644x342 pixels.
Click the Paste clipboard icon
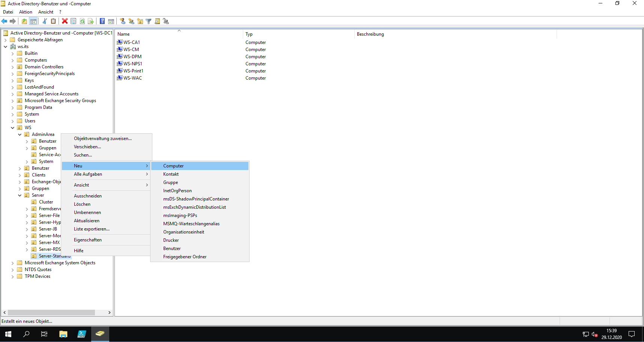click(x=53, y=21)
